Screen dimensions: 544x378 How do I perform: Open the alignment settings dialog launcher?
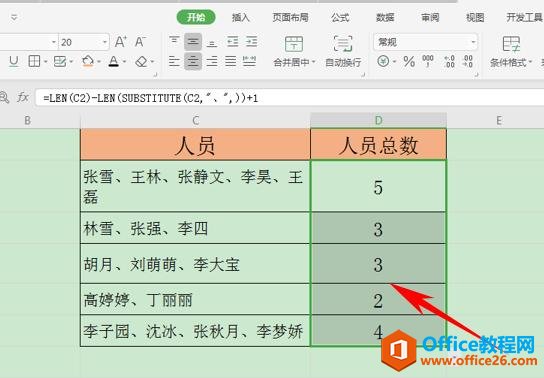[x=363, y=75]
